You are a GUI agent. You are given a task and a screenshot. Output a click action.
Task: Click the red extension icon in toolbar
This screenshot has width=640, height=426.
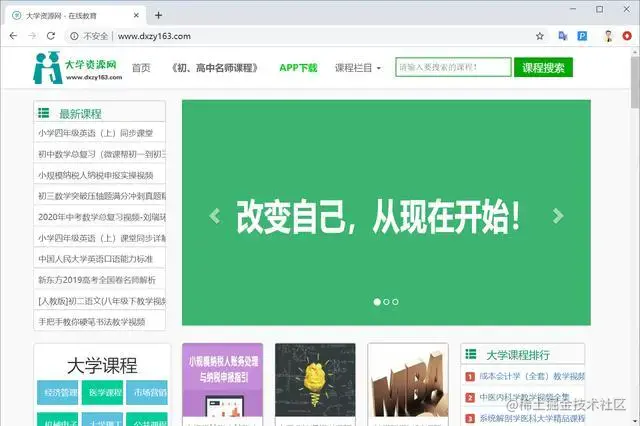pyautogui.click(x=627, y=36)
